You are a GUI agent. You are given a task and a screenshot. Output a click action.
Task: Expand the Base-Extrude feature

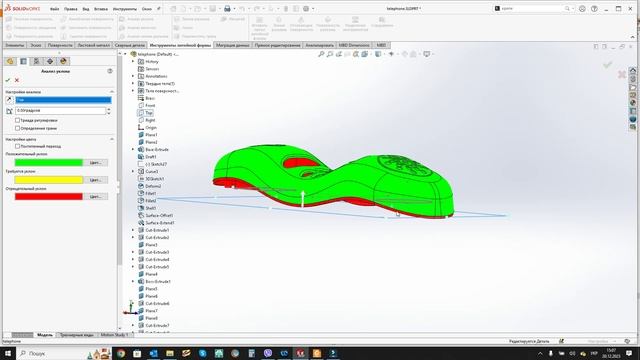[x=133, y=150]
